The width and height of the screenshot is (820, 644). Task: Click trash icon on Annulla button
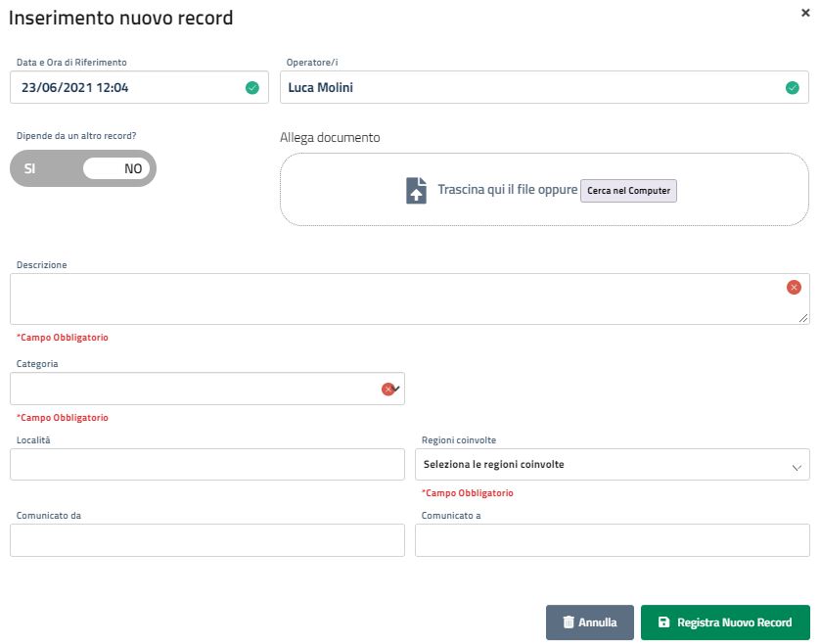(569, 622)
